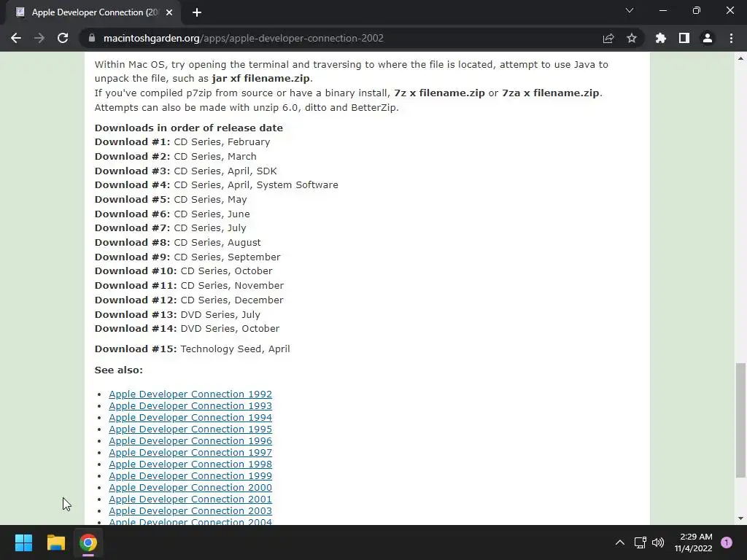This screenshot has width=747, height=560.
Task: Click the network icon in system tray
Action: 640,542
